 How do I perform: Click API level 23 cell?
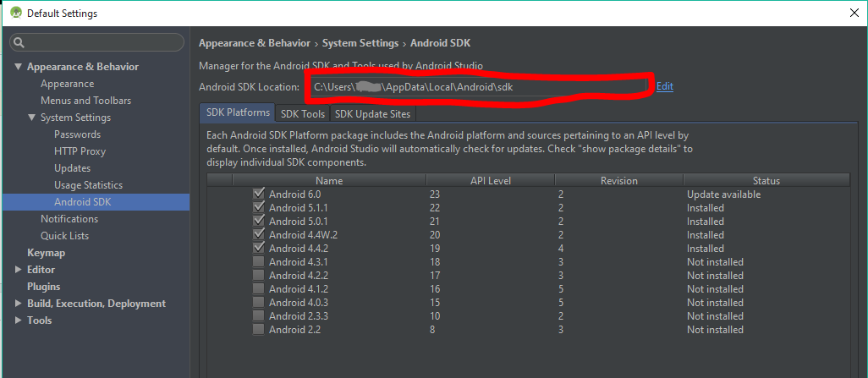(x=435, y=194)
